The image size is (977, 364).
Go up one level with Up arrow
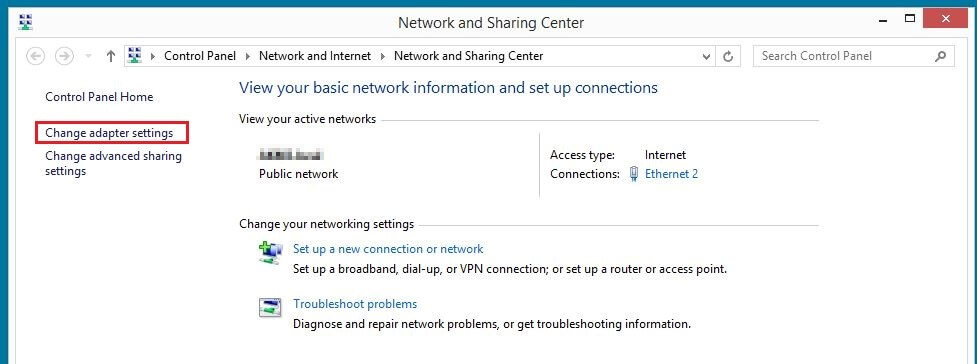pos(111,56)
